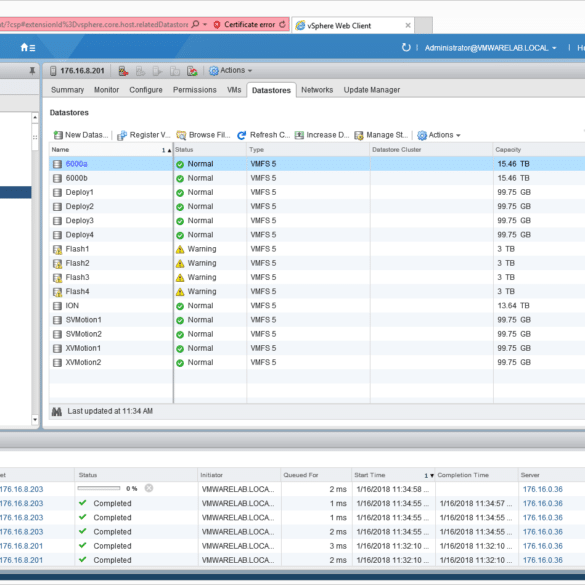Sort by the Status column header
Image resolution: width=585 pixels, height=585 pixels.
(x=210, y=150)
